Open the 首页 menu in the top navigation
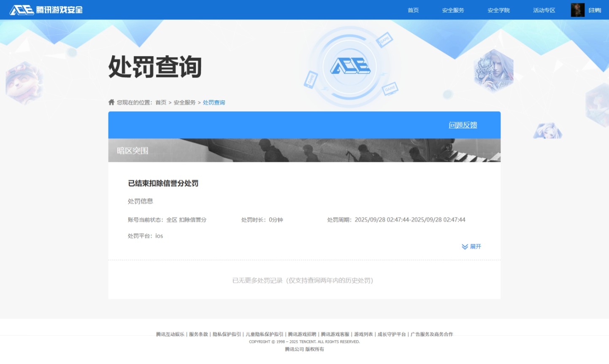The width and height of the screenshot is (609, 364). (413, 10)
